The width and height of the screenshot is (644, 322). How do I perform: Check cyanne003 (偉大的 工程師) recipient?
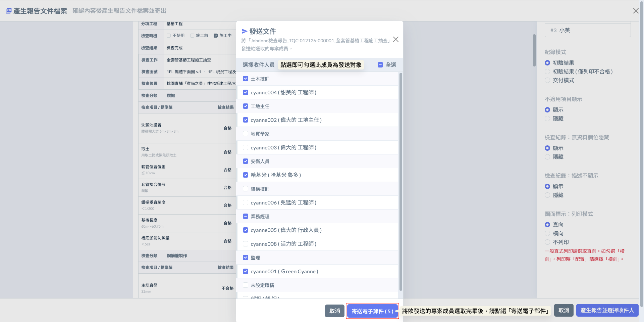246,147
